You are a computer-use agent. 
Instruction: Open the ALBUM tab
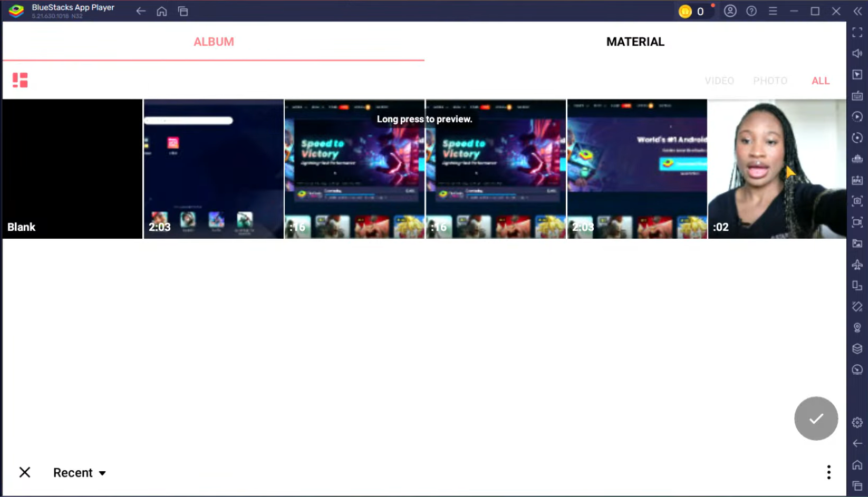(x=214, y=42)
